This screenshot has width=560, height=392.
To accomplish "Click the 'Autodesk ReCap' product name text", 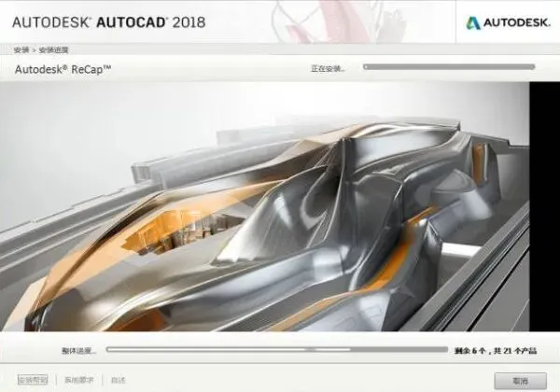I will pos(63,69).
